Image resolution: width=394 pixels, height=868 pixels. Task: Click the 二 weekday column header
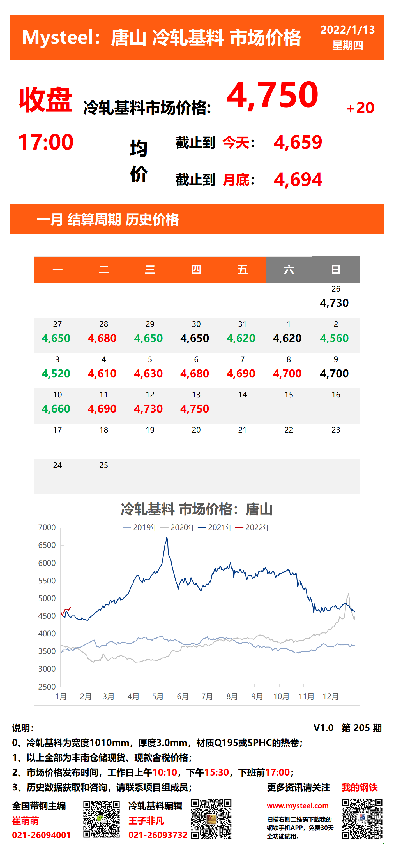point(103,269)
